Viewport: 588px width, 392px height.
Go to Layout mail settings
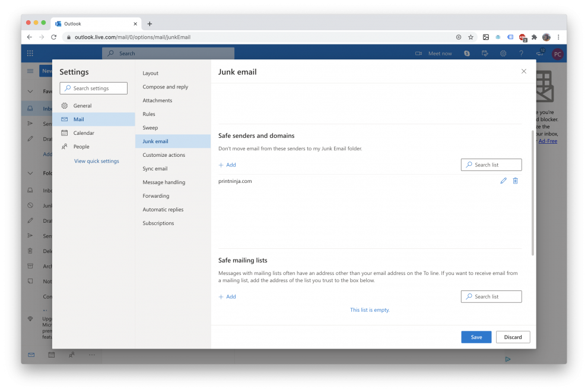click(x=173, y=73)
